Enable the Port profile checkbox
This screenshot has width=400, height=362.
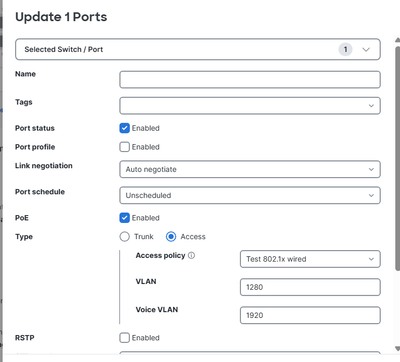tap(124, 147)
